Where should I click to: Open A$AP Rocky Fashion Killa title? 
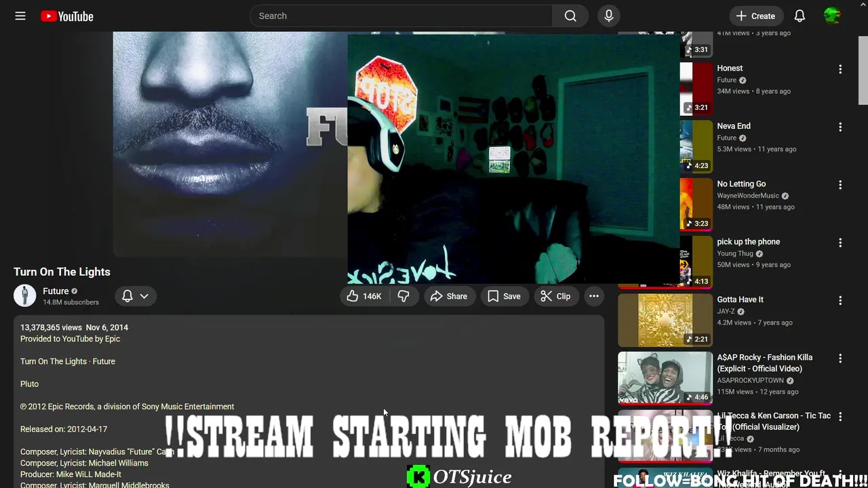(x=764, y=363)
